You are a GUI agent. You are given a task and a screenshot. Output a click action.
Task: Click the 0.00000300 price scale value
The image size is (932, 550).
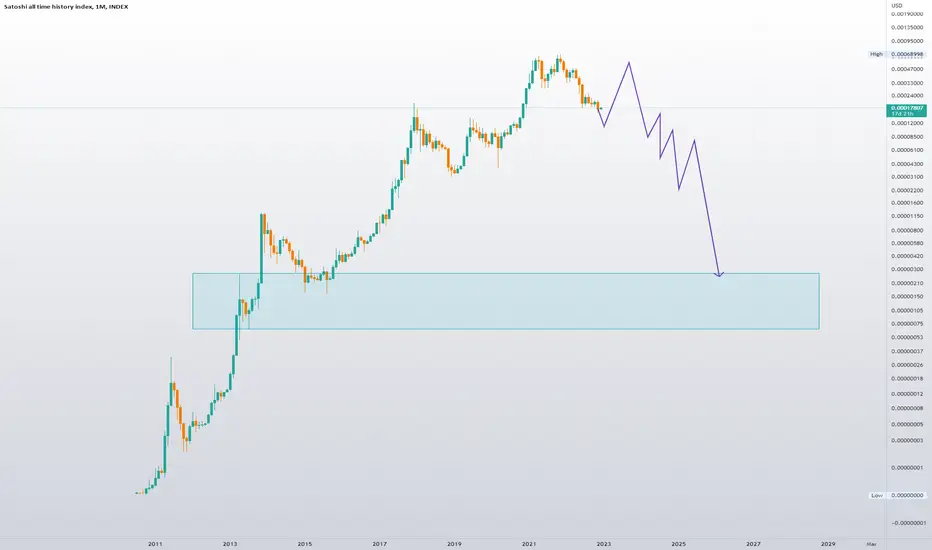(x=907, y=269)
